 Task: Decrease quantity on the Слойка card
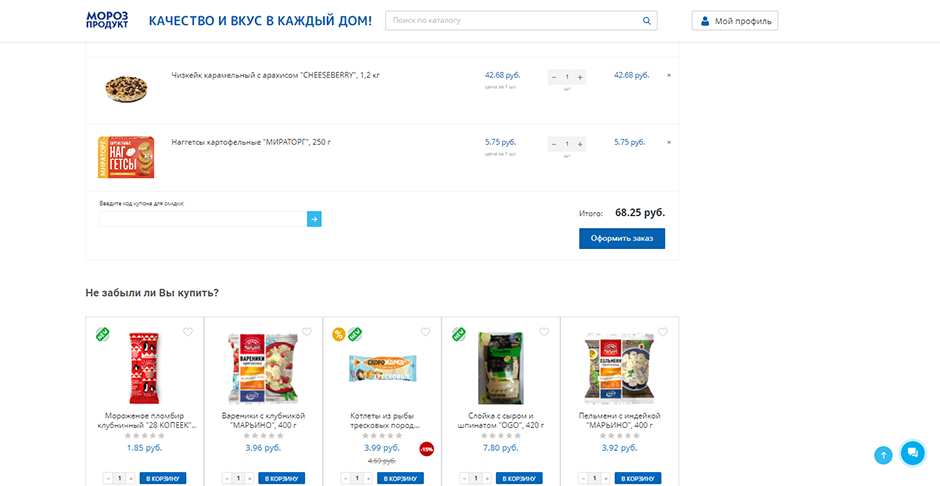click(x=465, y=478)
